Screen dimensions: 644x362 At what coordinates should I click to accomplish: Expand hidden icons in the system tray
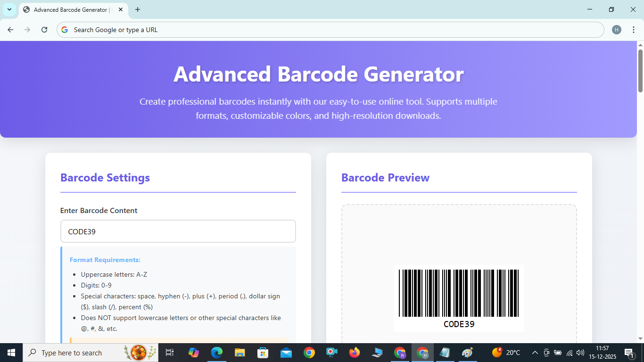(535, 353)
